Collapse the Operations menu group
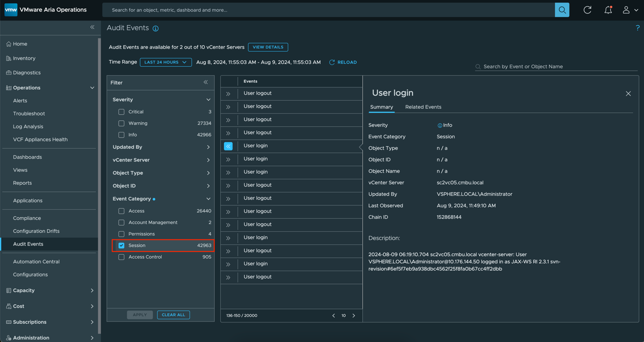This screenshot has height=342, width=644. pos(92,88)
